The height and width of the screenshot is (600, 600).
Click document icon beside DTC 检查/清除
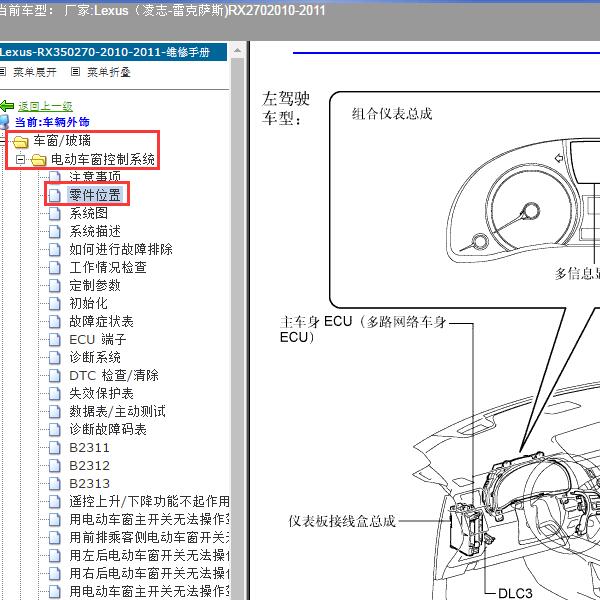[55, 375]
